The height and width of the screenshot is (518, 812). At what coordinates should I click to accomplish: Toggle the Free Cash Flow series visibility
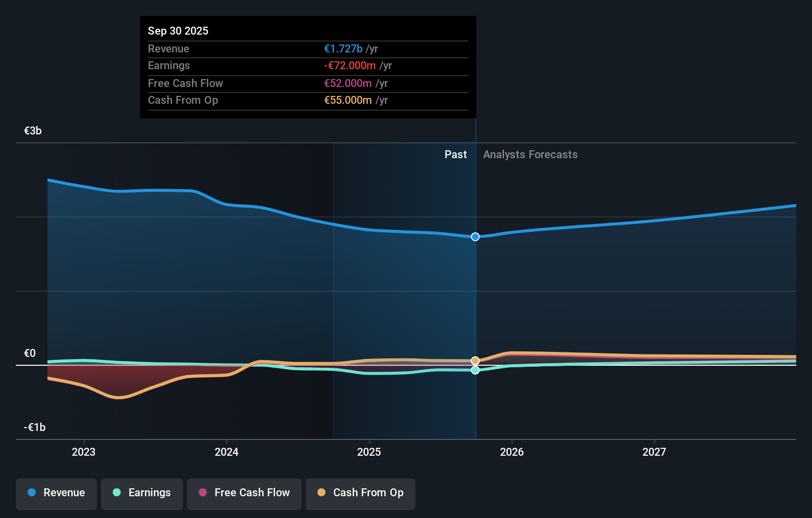click(244, 493)
